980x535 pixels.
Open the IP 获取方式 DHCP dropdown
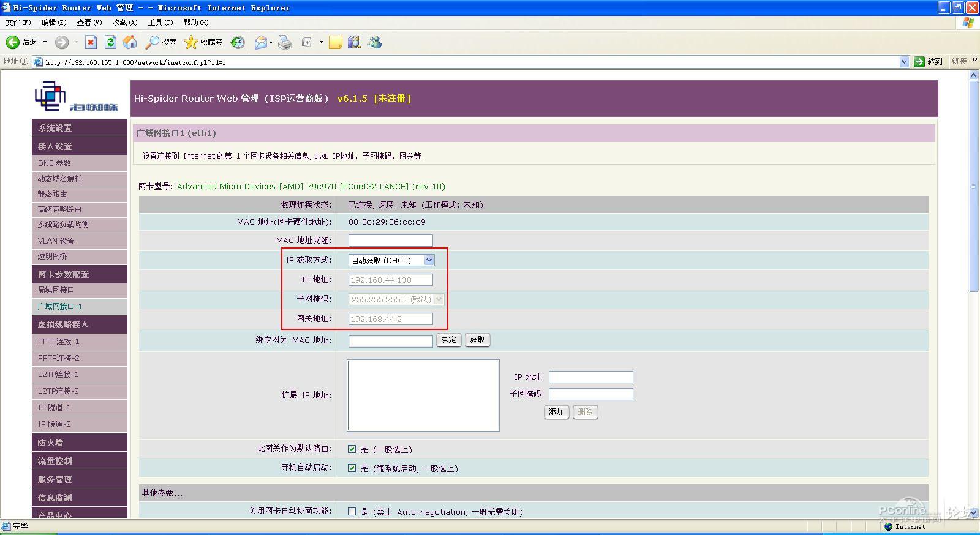click(391, 260)
